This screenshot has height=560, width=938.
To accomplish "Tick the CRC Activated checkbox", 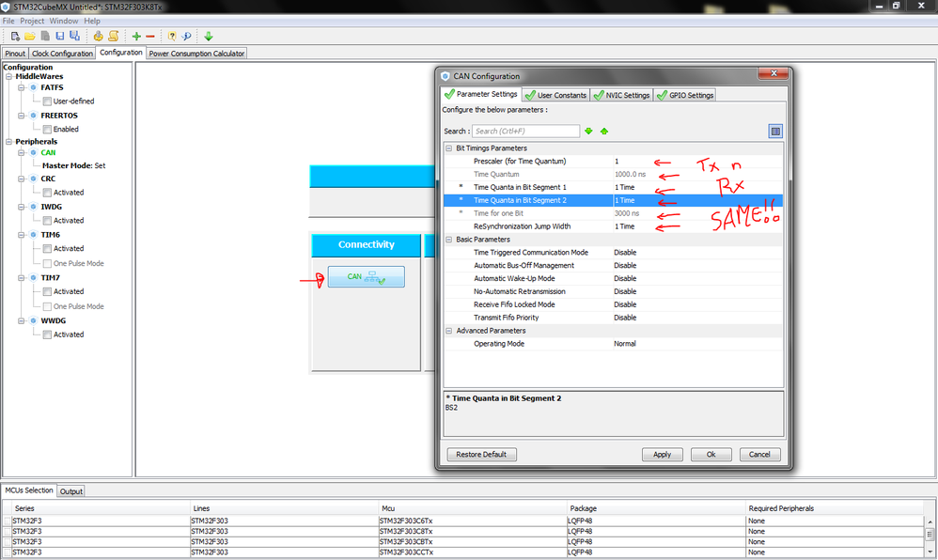I will [x=47, y=193].
